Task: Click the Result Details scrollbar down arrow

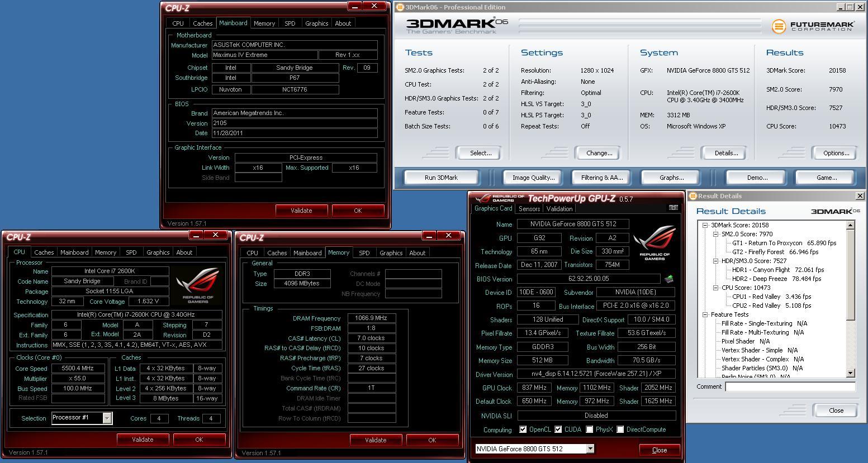Action: click(x=851, y=373)
